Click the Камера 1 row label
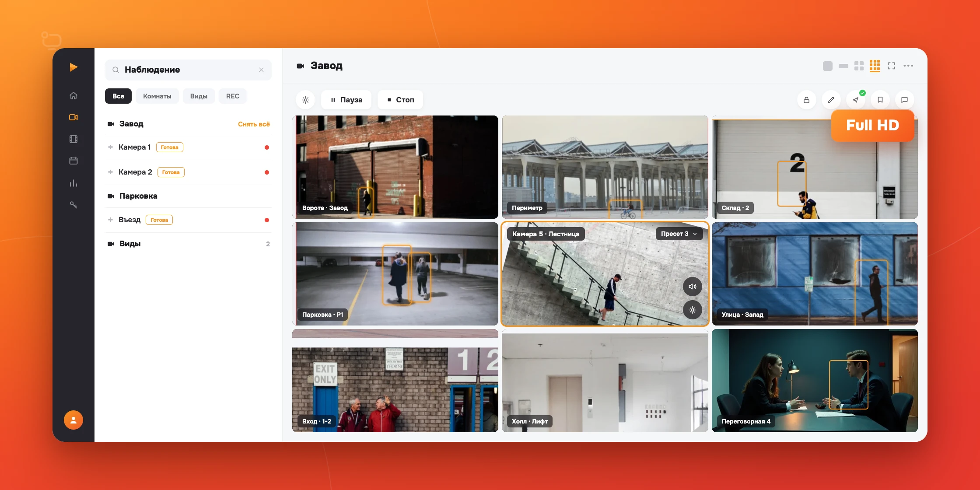Image resolution: width=980 pixels, height=490 pixels. pos(135,147)
